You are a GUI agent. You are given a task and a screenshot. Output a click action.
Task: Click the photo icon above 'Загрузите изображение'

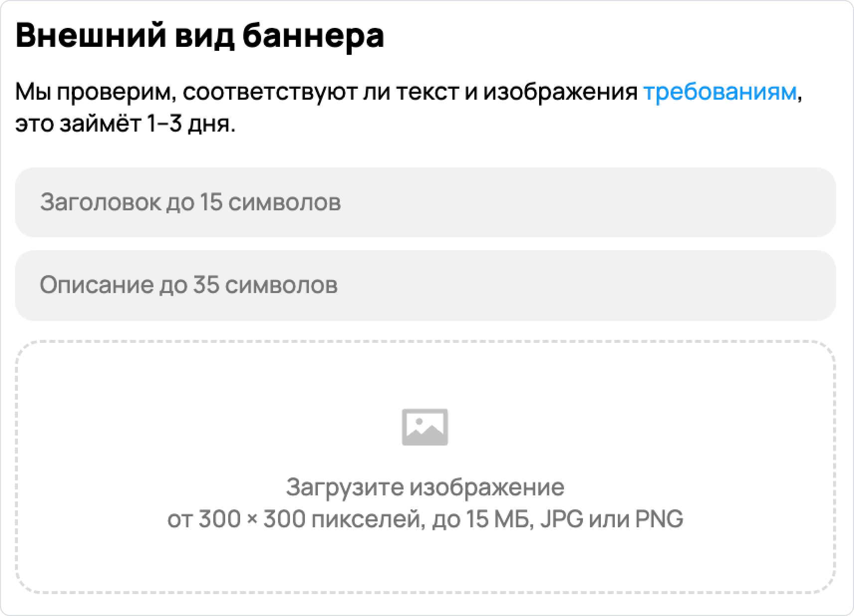coord(426,427)
